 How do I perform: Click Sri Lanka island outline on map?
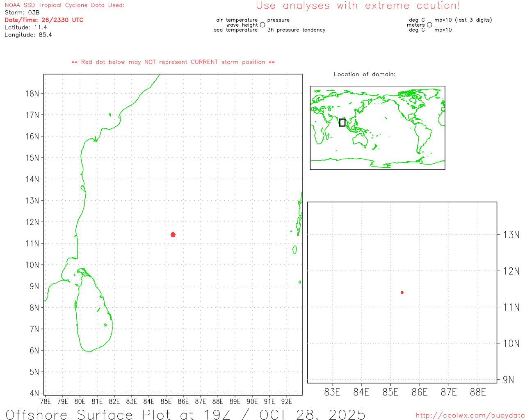94,312
